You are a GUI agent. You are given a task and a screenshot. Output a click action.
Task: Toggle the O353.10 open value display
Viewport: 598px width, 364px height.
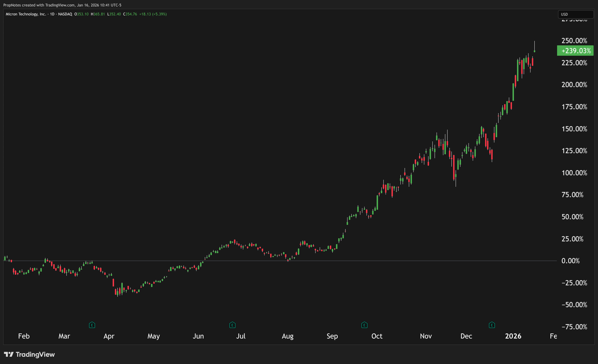tap(81, 14)
